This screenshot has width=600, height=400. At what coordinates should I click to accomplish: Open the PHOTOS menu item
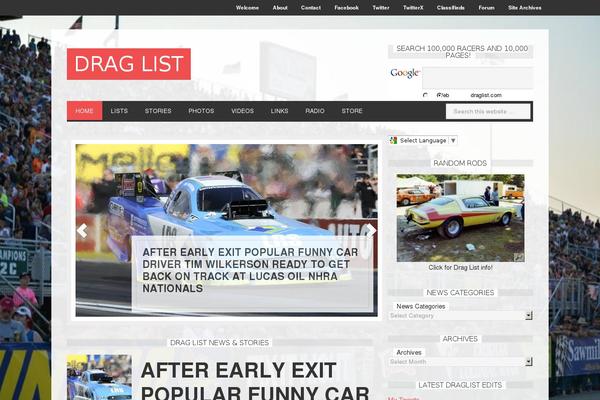pyautogui.click(x=201, y=111)
